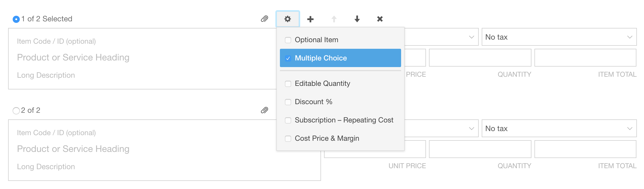
Task: Enable the Optional Item checkbox
Action: tap(288, 40)
